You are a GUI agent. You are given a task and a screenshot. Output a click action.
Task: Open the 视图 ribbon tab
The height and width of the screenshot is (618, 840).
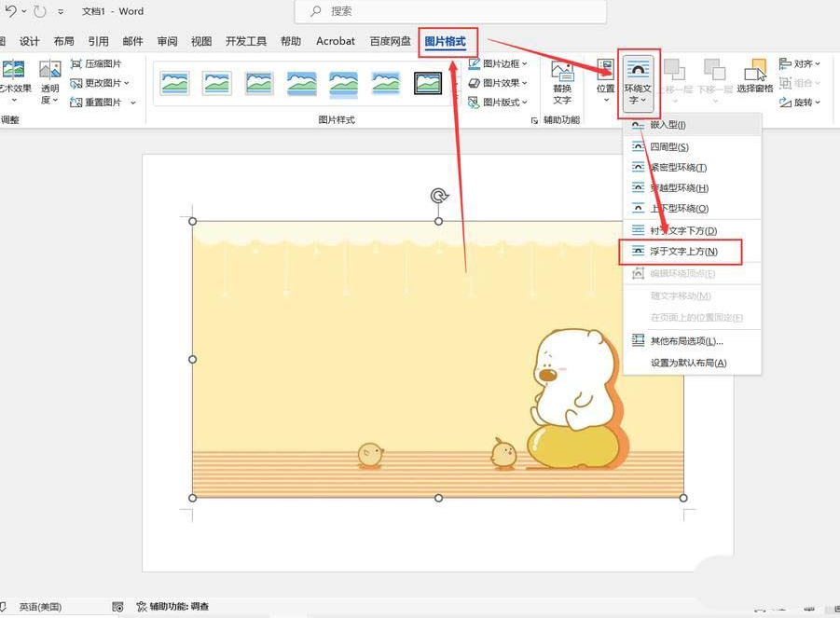[x=201, y=41]
